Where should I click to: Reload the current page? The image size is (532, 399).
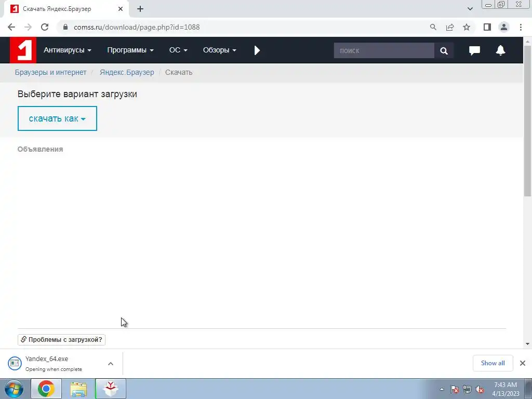pyautogui.click(x=45, y=27)
